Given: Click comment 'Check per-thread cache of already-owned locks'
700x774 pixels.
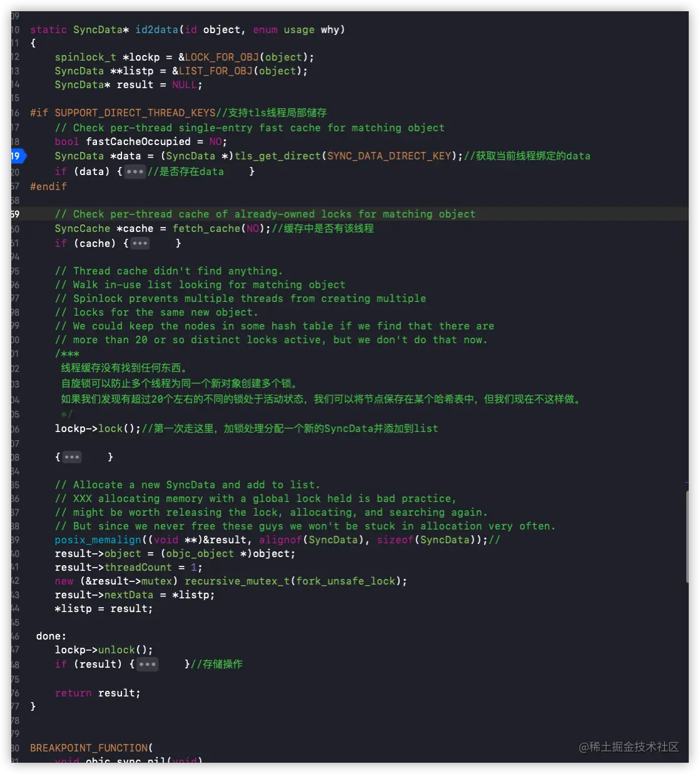Looking at the screenshot, I should pyautogui.click(x=265, y=214).
